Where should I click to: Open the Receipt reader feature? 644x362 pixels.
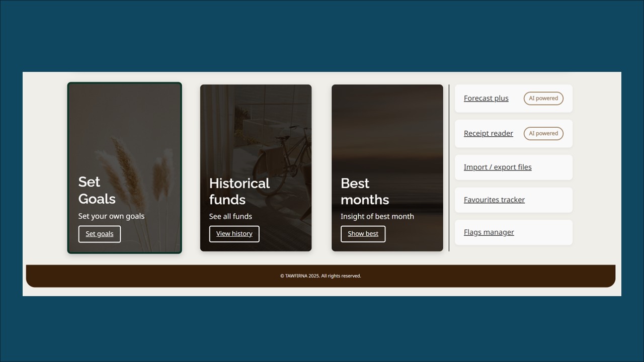(488, 133)
